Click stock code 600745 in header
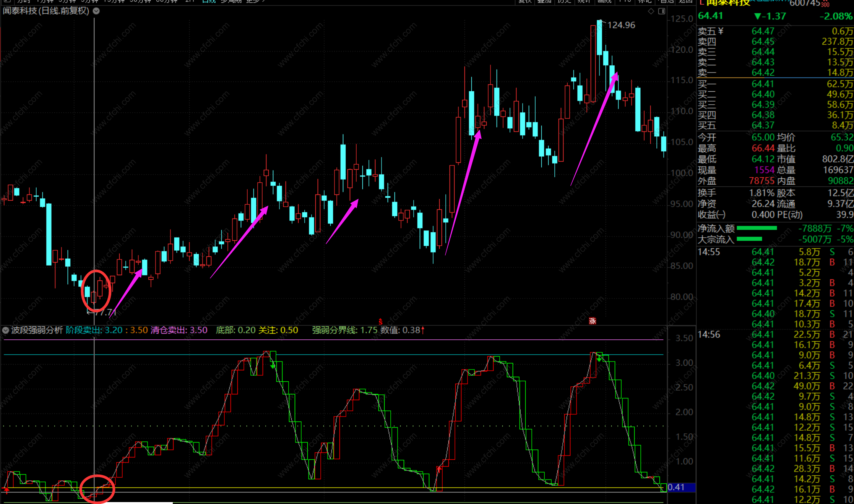The width and height of the screenshot is (854, 504). pyautogui.click(x=805, y=3)
